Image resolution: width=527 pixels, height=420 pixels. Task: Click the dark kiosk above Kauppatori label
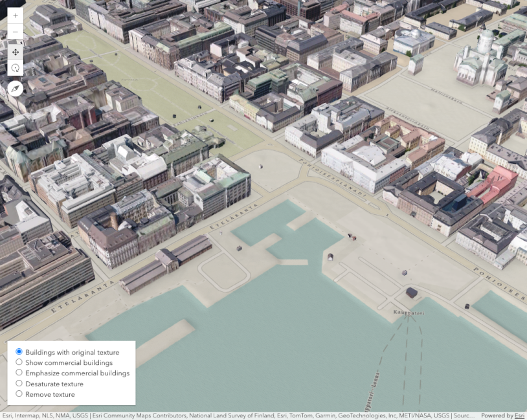click(412, 293)
